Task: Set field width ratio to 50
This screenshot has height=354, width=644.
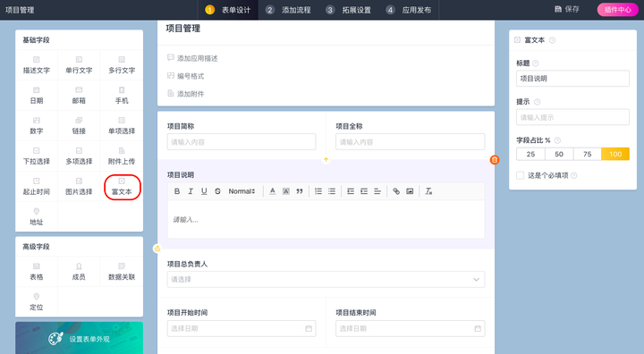Action: pyautogui.click(x=559, y=154)
